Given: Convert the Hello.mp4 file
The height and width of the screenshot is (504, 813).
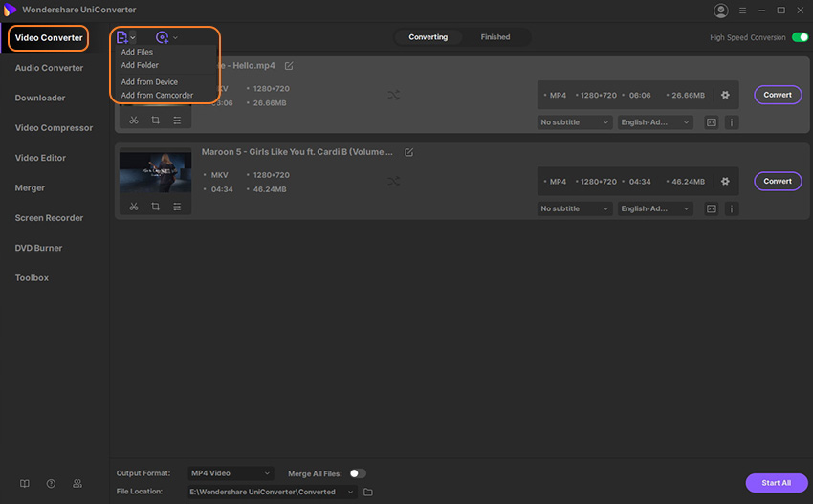Looking at the screenshot, I should pyautogui.click(x=778, y=95).
